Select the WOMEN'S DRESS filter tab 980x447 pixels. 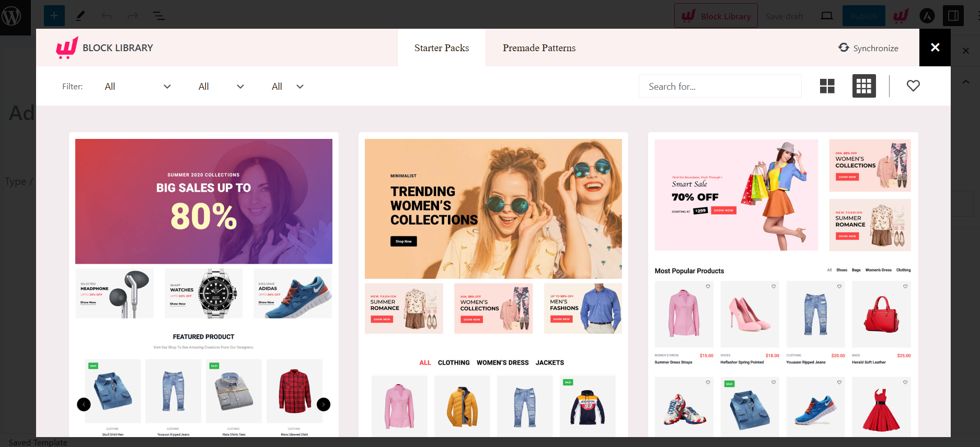pos(502,362)
